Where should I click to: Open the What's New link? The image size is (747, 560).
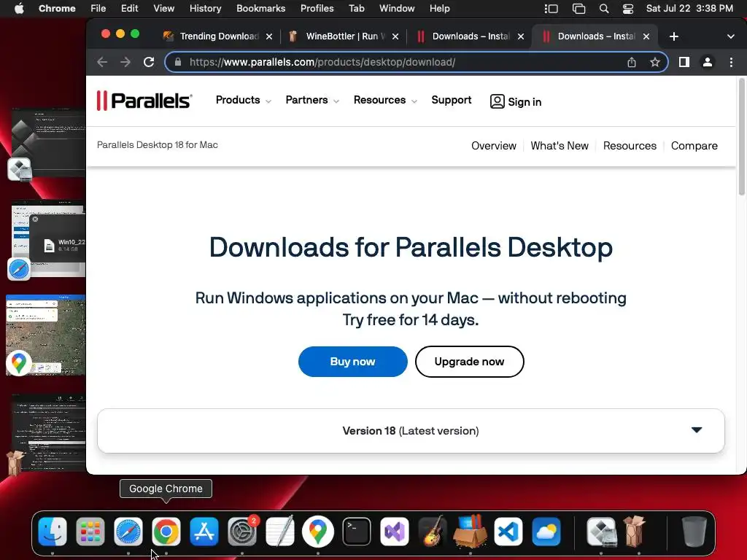pos(560,146)
